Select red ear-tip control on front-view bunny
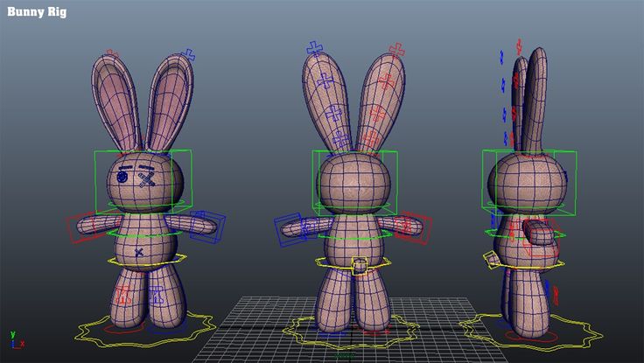 [110, 55]
